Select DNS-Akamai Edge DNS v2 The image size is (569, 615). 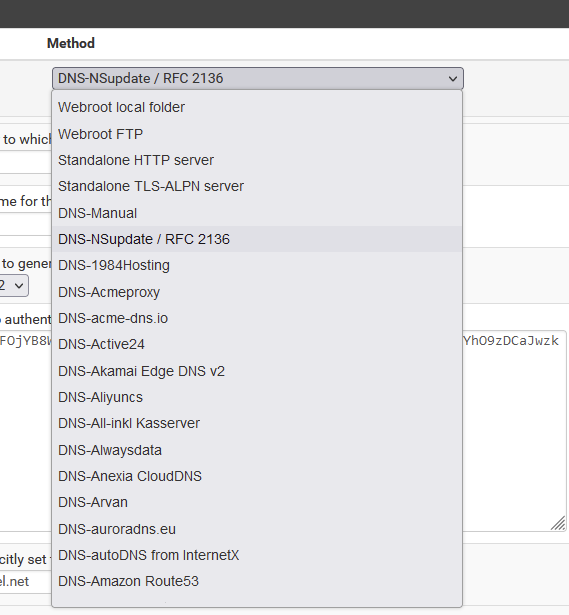coord(257,371)
